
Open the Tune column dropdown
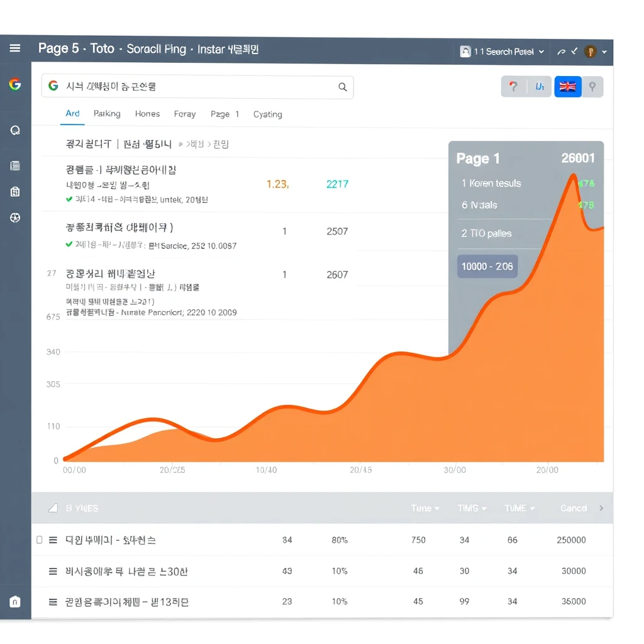click(425, 508)
